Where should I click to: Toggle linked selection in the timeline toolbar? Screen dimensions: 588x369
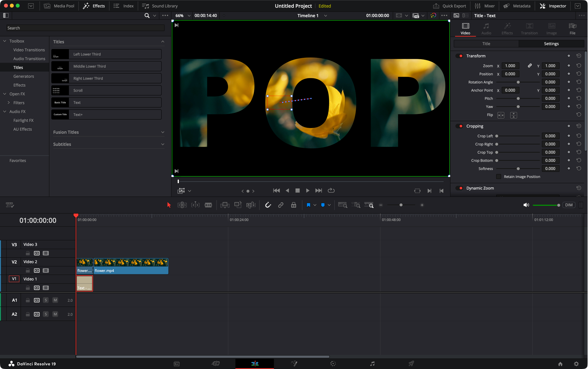click(x=281, y=205)
